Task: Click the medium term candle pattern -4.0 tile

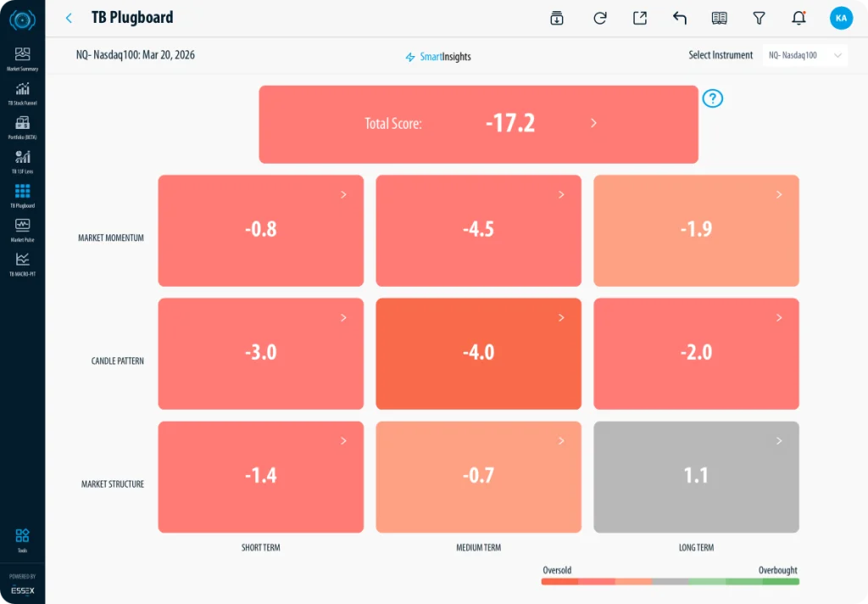Action: pos(478,353)
